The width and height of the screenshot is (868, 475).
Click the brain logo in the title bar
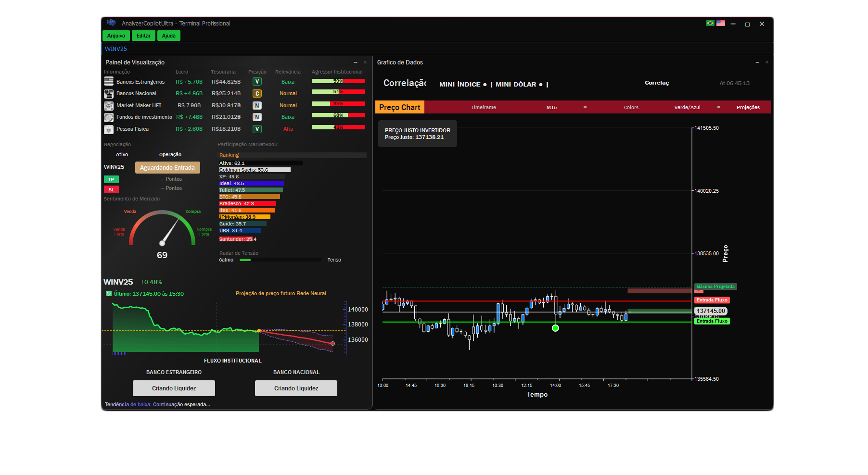coord(112,23)
